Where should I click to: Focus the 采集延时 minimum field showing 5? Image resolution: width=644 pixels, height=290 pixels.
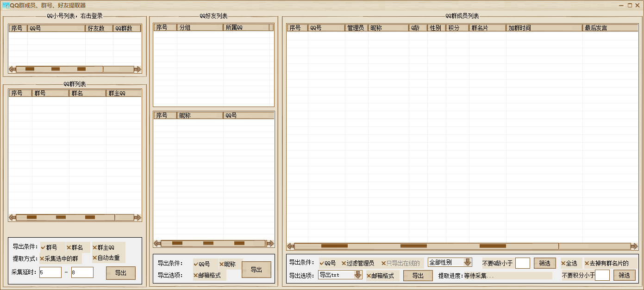coord(50,272)
